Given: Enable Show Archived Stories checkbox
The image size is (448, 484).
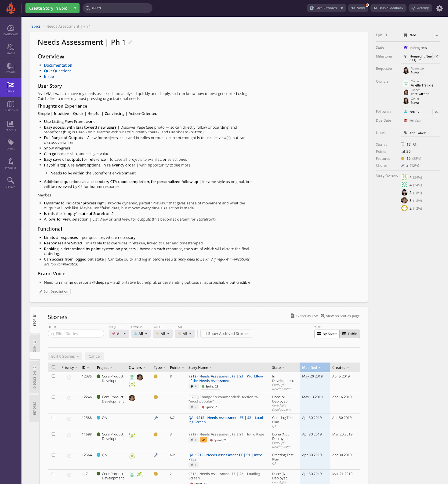Looking at the screenshot, I should tap(205, 333).
